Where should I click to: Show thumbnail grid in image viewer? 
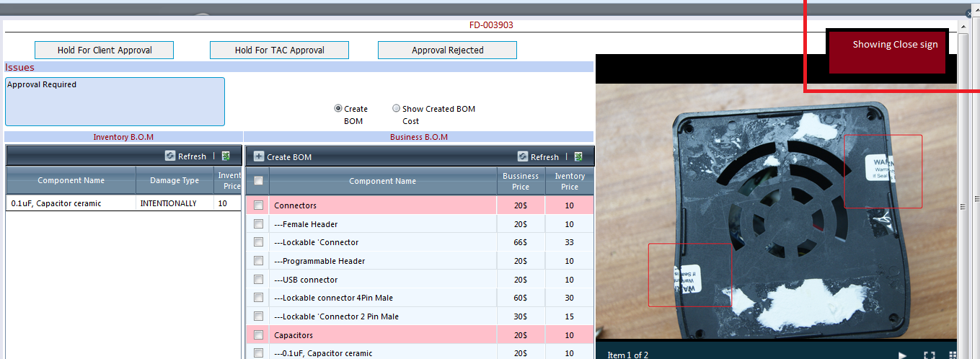click(953, 355)
